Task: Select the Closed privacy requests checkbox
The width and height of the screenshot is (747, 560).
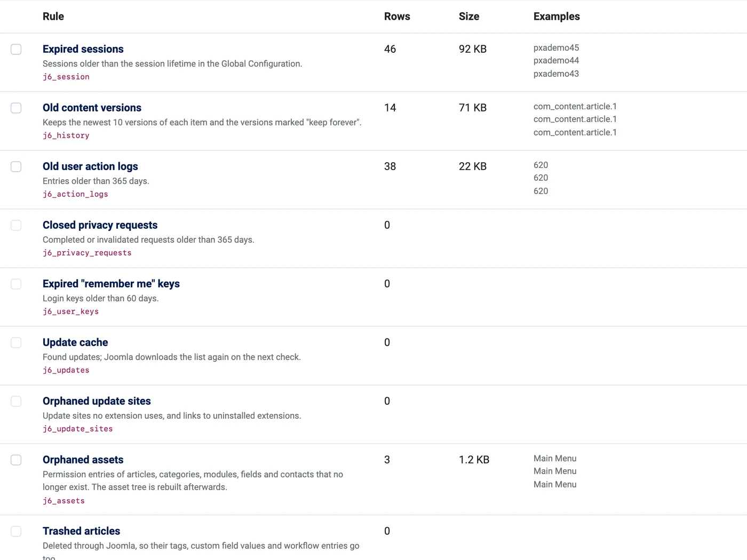Action: pos(16,225)
